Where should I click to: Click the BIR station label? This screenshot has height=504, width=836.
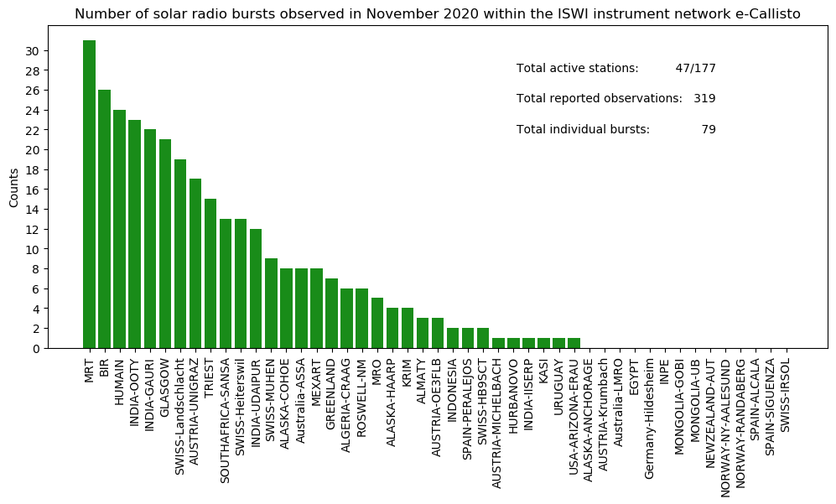104,367
